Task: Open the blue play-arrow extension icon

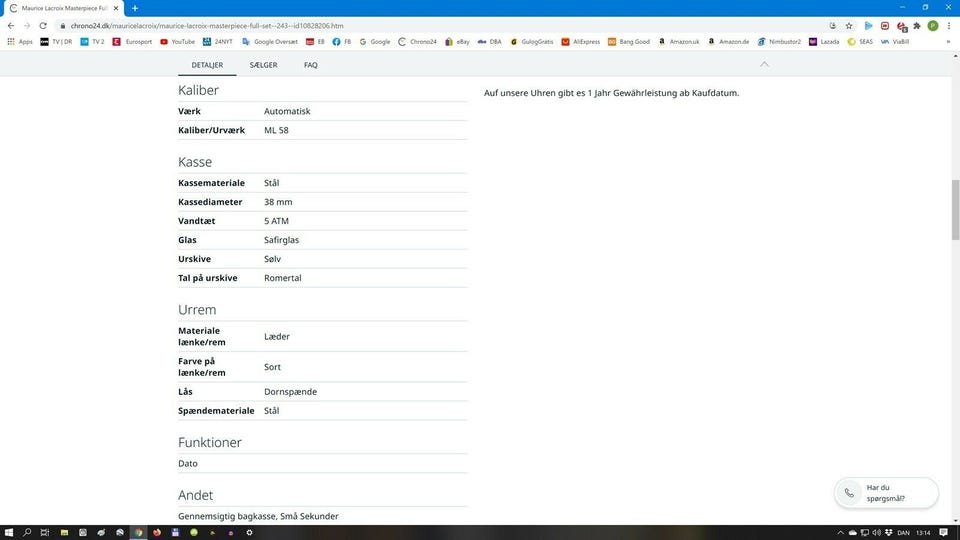Action: [868, 26]
